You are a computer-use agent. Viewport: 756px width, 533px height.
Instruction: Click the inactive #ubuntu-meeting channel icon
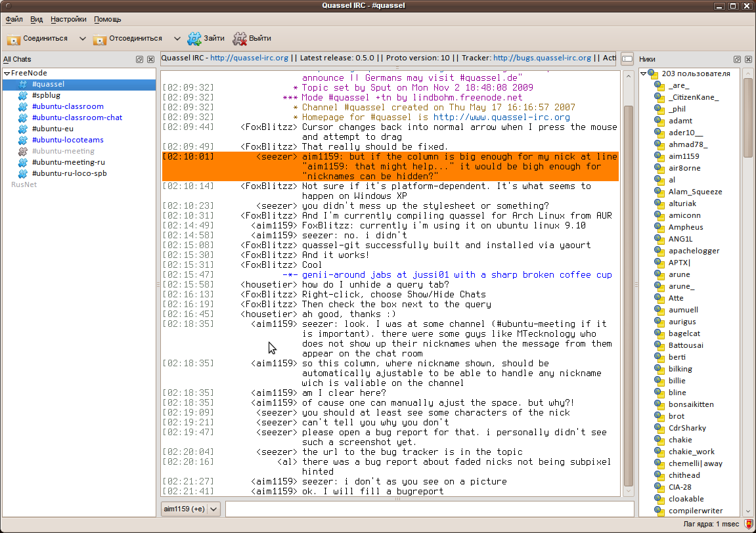[22, 151]
